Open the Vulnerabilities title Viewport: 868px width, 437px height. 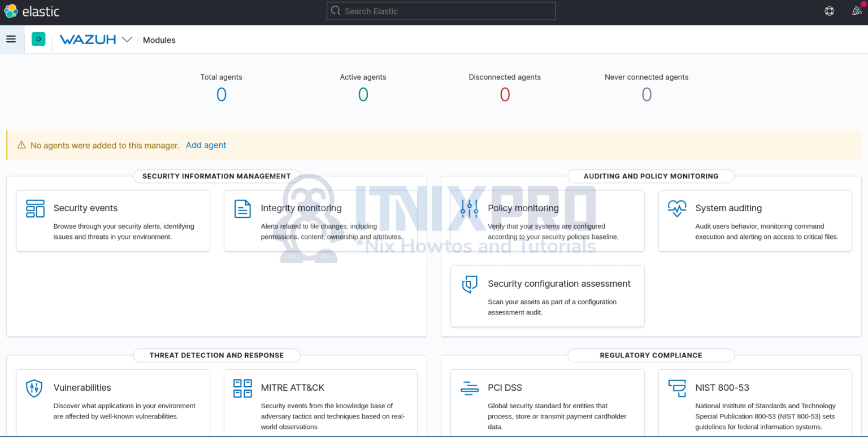[82, 388]
